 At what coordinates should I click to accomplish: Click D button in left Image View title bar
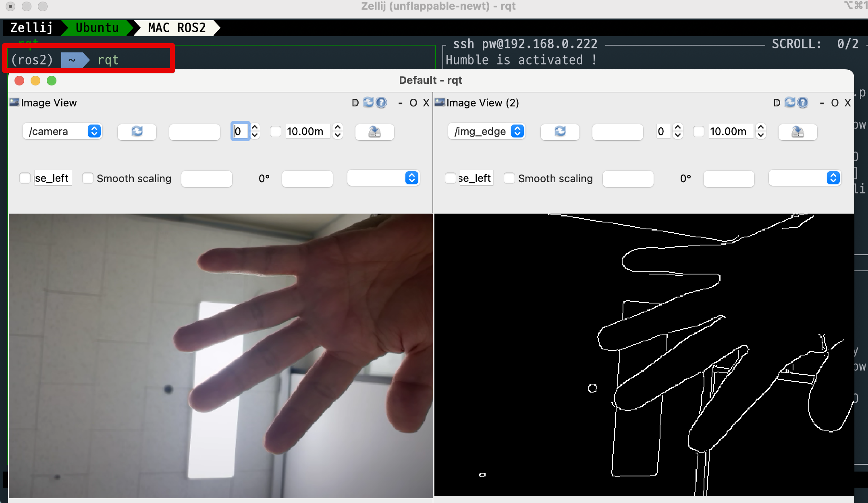click(355, 103)
